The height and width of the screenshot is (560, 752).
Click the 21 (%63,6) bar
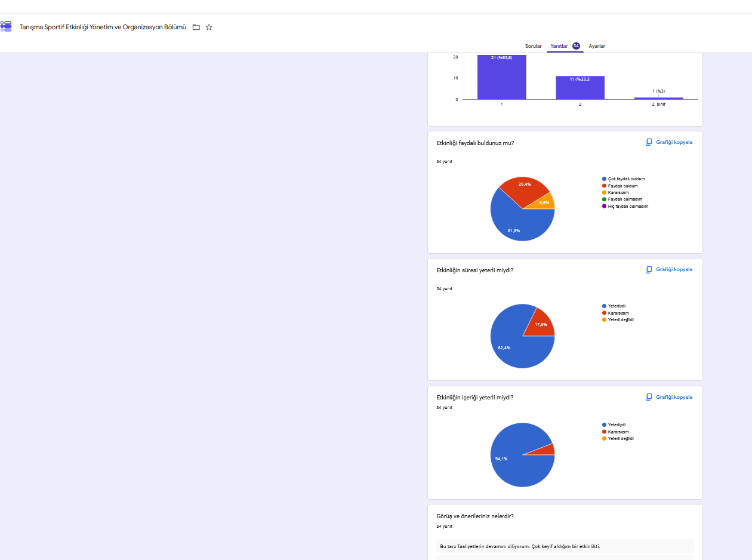(501, 76)
